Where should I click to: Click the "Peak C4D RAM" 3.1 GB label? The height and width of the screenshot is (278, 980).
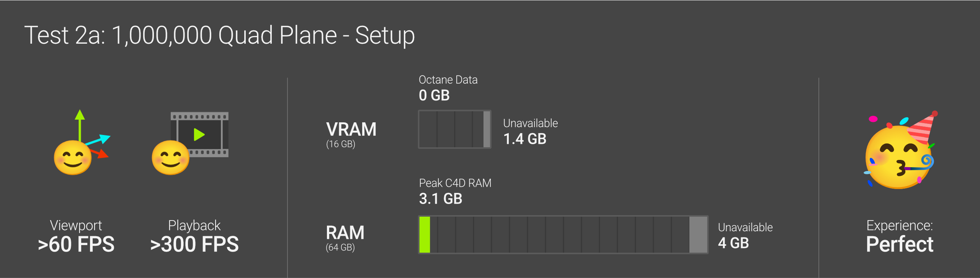(x=455, y=191)
